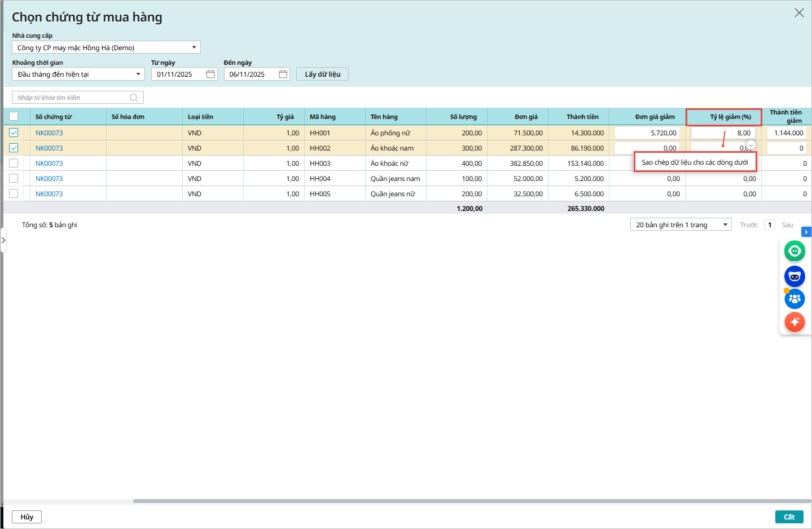This screenshot has width=812, height=529.
Task: Open the green chat support icon
Action: 795,251
